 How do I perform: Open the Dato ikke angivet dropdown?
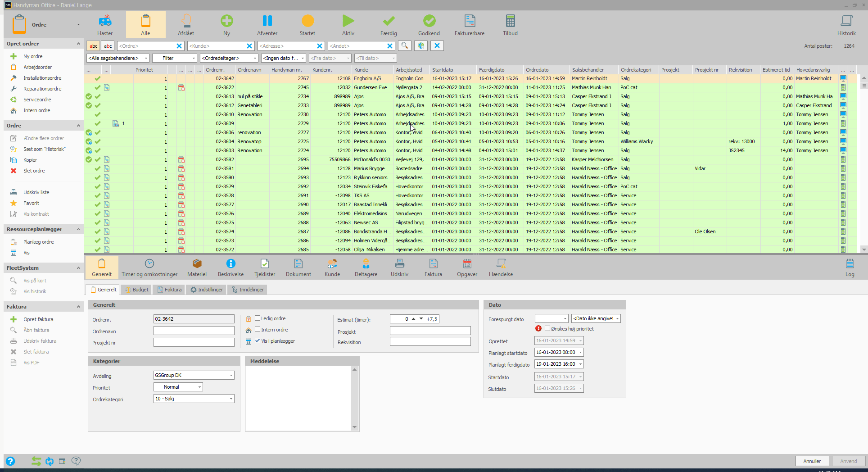(x=596, y=318)
